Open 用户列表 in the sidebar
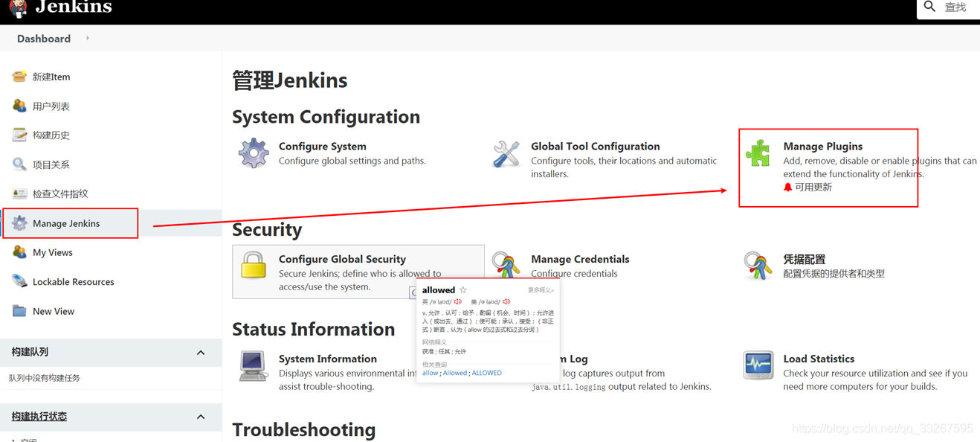The width and height of the screenshot is (980, 442). [x=51, y=106]
